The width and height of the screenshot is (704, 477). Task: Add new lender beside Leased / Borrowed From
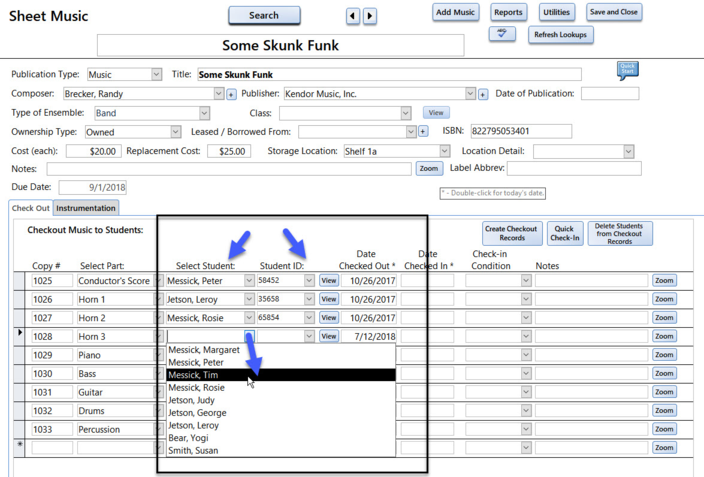423,132
